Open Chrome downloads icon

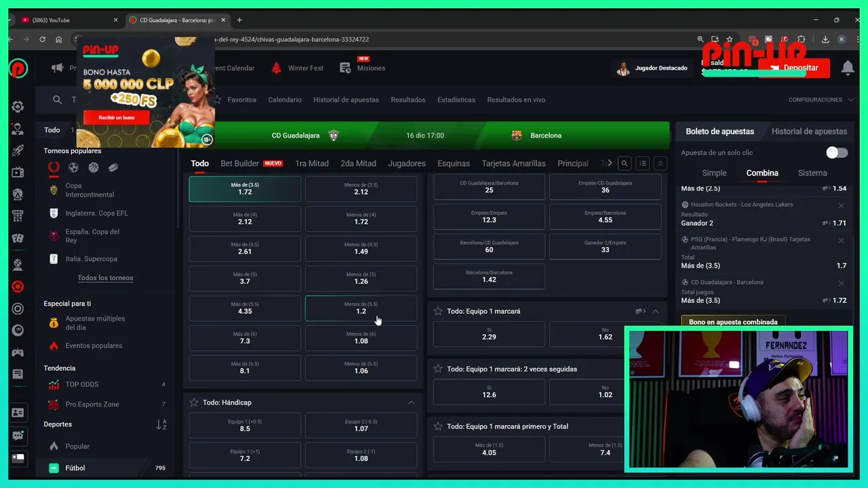tap(825, 39)
